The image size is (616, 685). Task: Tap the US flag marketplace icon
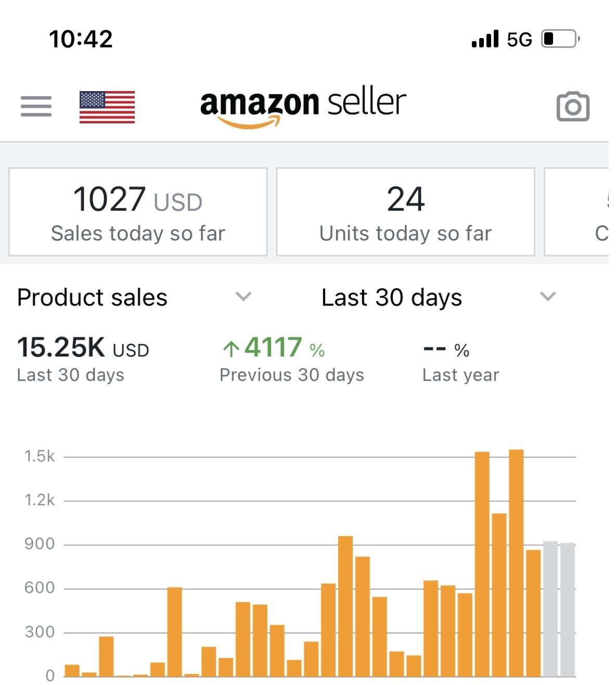point(107,107)
